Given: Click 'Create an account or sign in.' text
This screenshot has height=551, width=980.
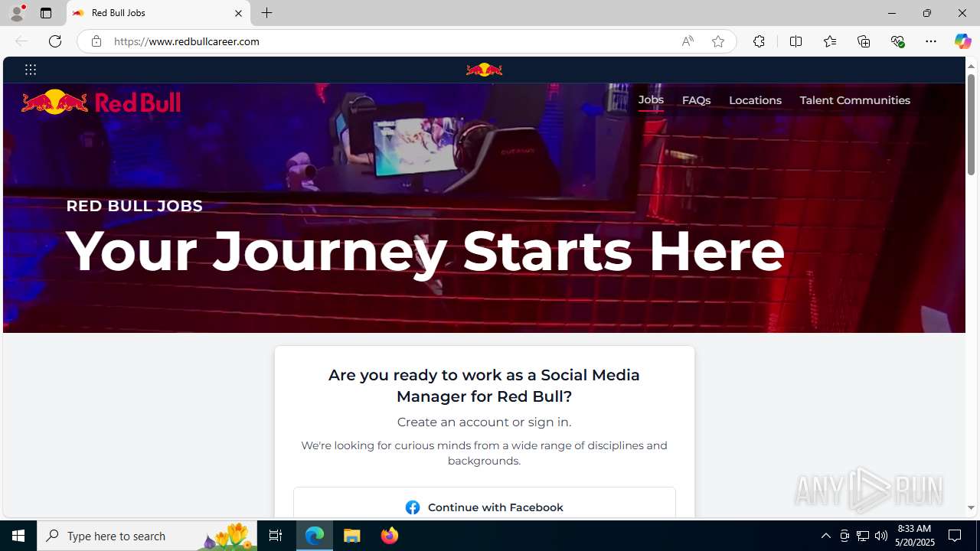Looking at the screenshot, I should [484, 422].
